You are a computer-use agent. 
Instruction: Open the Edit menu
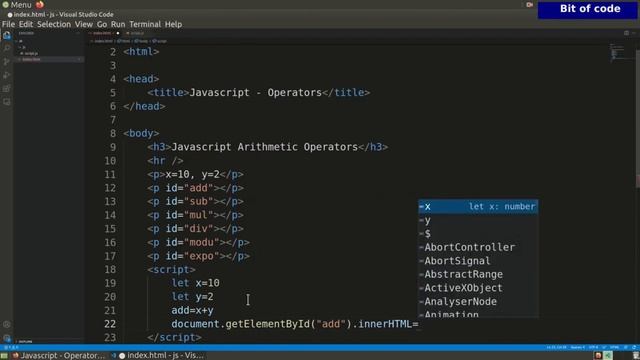point(26,24)
